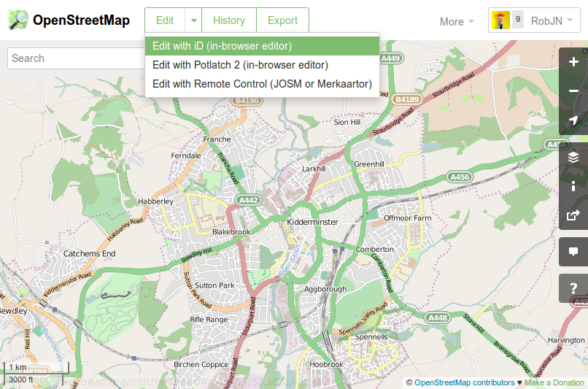
Task: Click the Aggborough label
Action: (x=325, y=289)
